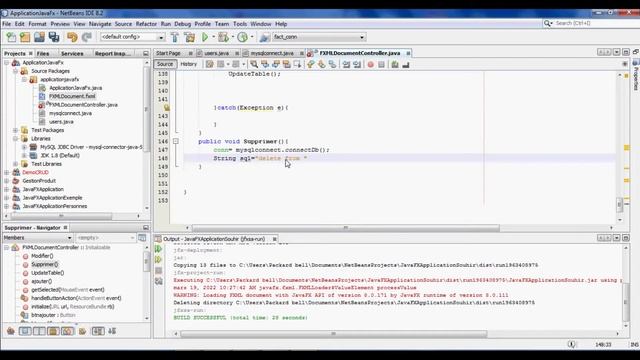Open the Tools menu
Screen dimensions: 640x360
pyautogui.click(x=240, y=24)
